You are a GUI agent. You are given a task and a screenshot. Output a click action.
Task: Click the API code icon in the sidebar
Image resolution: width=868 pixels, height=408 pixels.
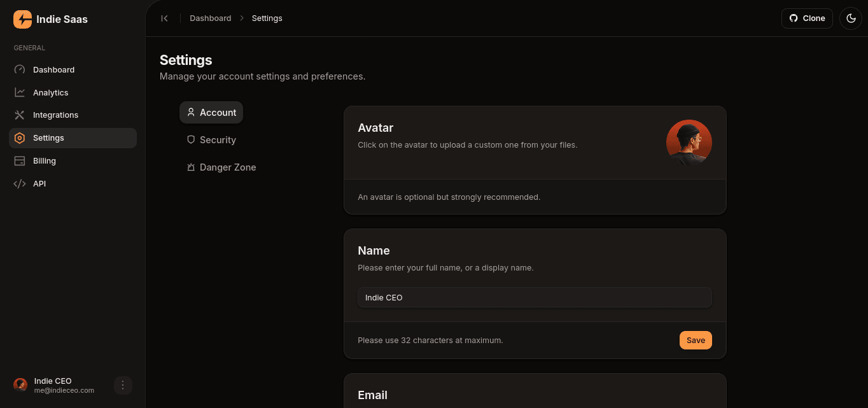pyautogui.click(x=20, y=183)
